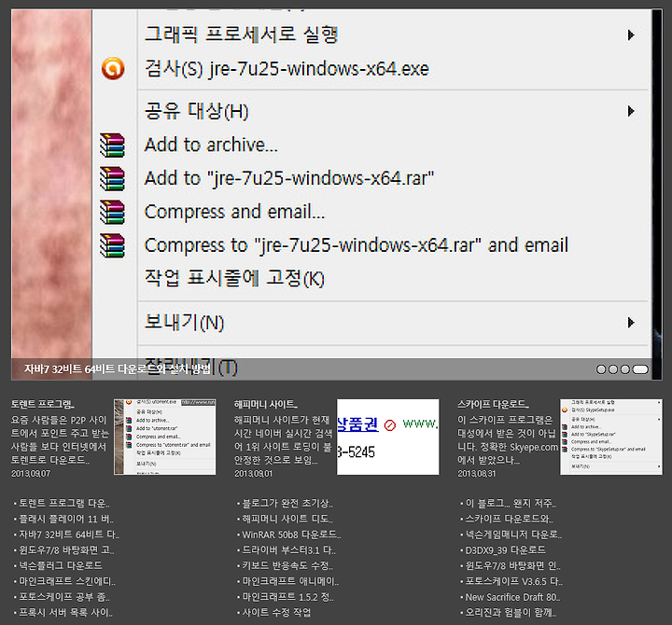Open list link 윈도우7/8 바탕화면 인..

[x=512, y=565]
